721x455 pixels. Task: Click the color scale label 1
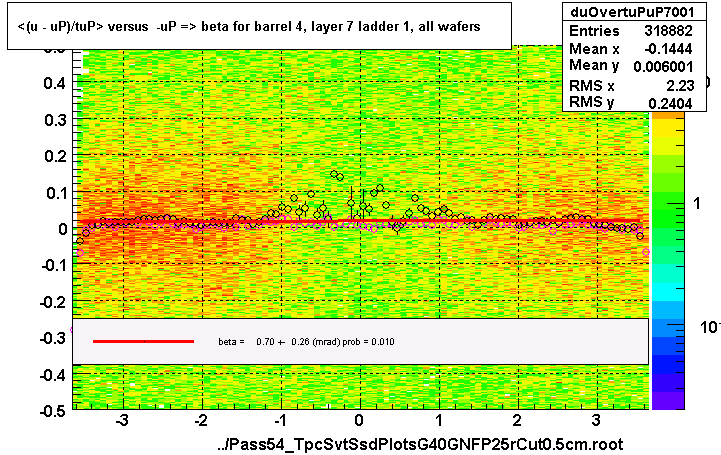[697, 203]
